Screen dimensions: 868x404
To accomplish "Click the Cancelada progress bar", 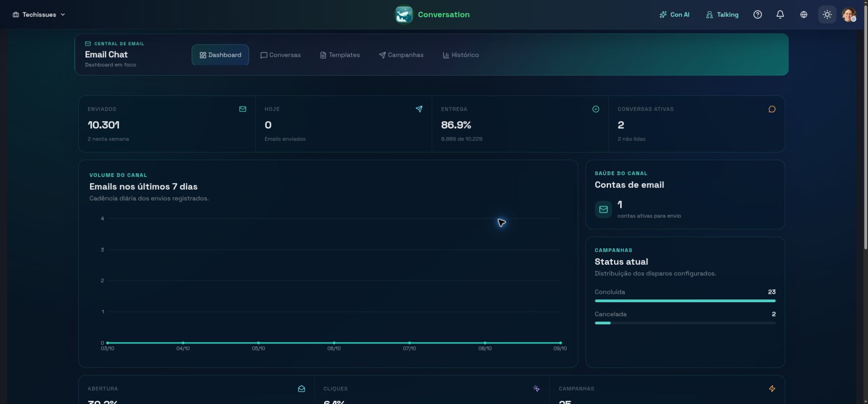I will (685, 323).
